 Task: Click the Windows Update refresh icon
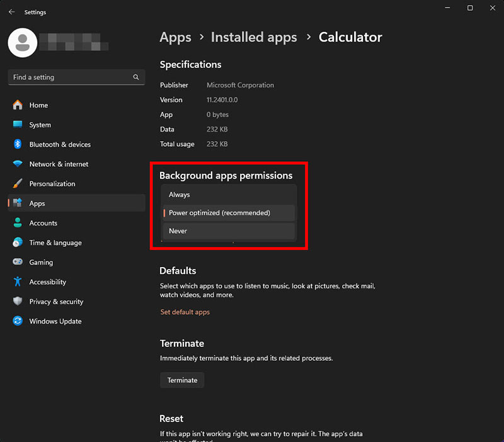[x=18, y=321]
